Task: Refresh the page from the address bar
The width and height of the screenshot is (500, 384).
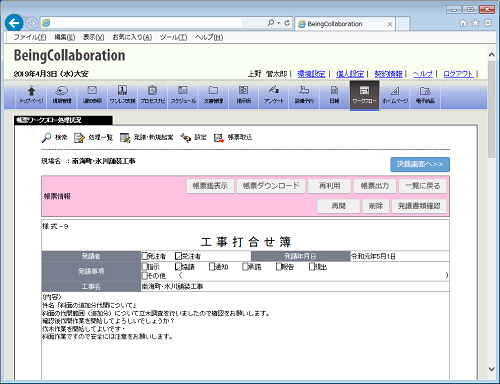Action: point(287,23)
